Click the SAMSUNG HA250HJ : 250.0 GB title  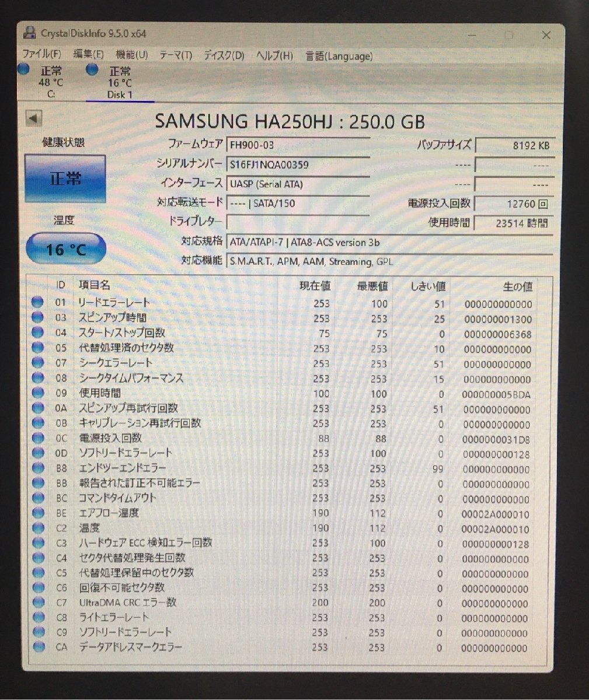(x=290, y=121)
